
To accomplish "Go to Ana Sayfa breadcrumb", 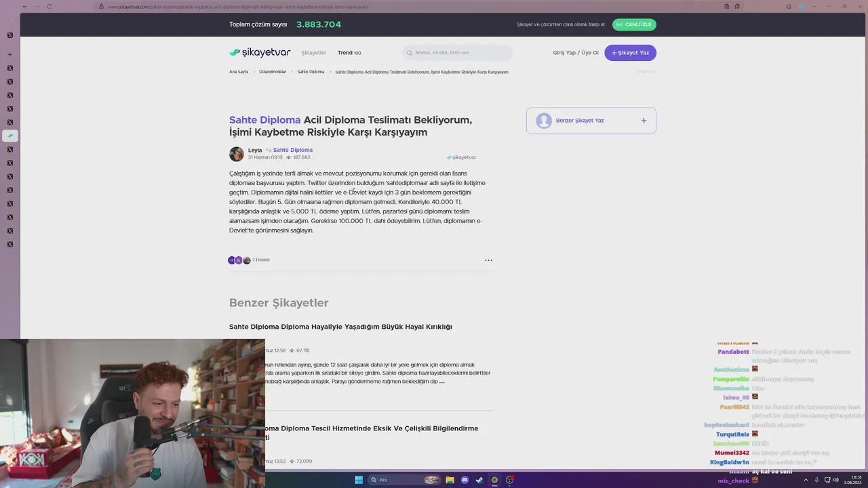I will 239,72.
